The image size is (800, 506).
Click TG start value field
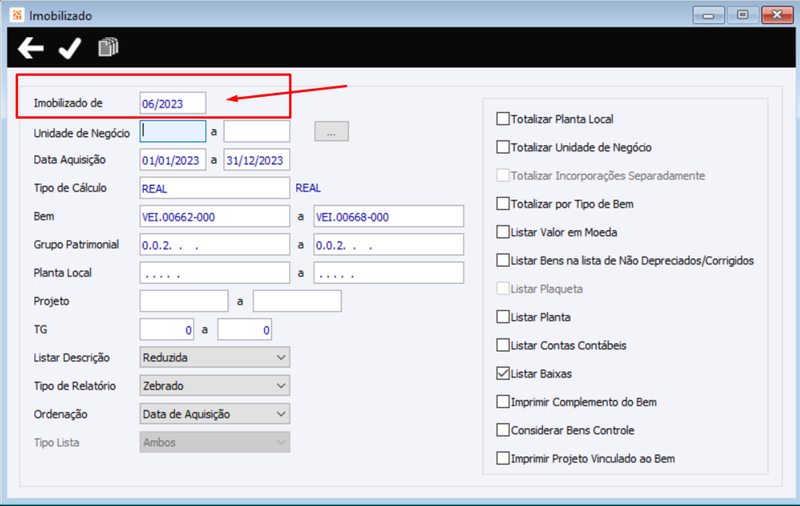tap(167, 330)
